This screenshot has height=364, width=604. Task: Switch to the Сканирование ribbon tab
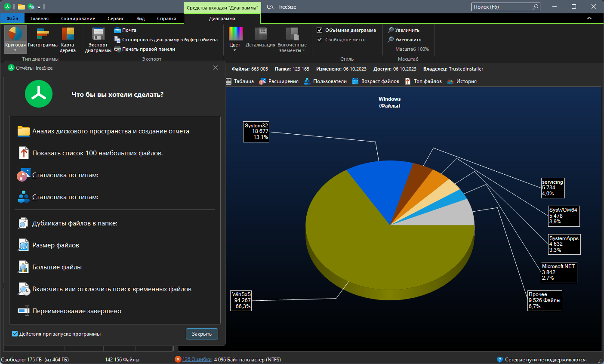tap(78, 19)
